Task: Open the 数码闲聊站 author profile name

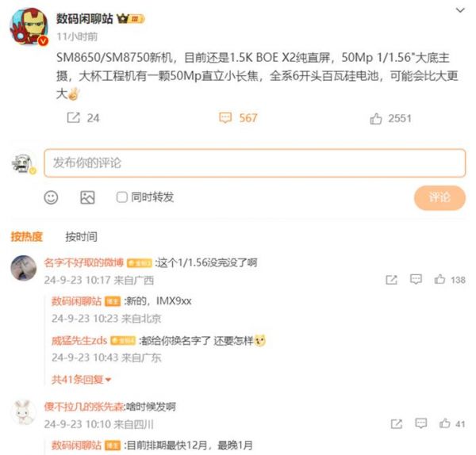Action: [84, 19]
